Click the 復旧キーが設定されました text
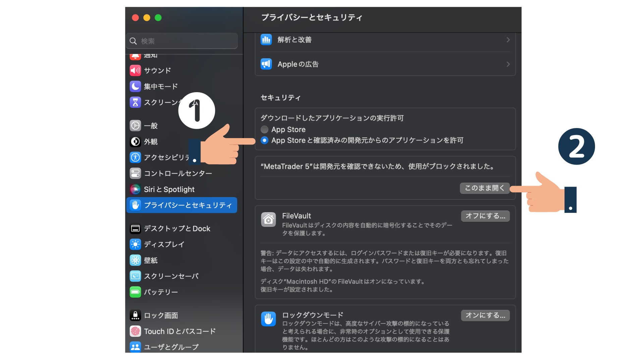 pyautogui.click(x=297, y=290)
